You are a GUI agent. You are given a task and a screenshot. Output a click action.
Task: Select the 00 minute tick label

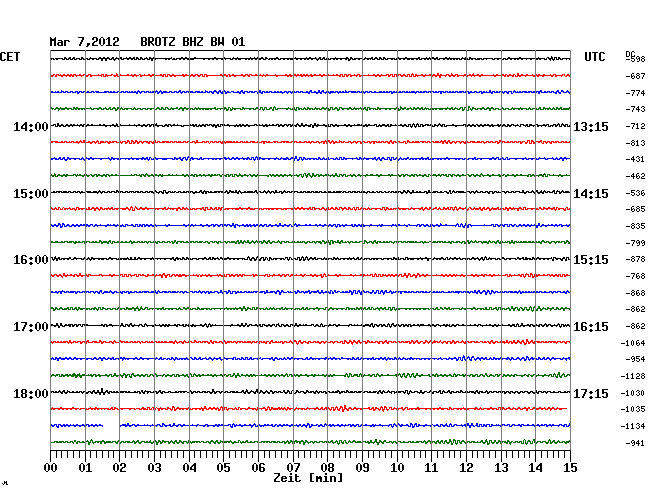tap(51, 468)
